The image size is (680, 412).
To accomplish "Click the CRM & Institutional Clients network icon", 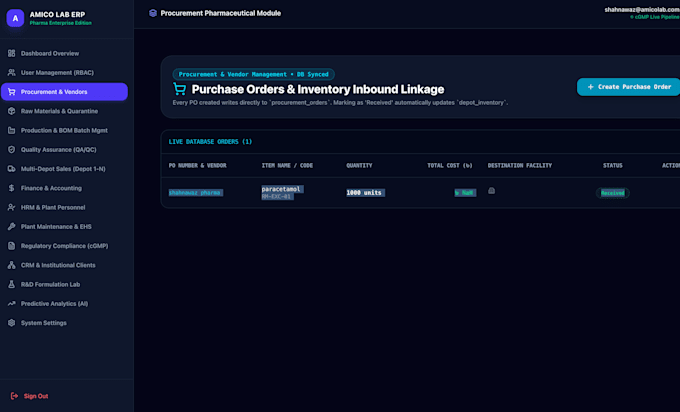I will point(12,265).
